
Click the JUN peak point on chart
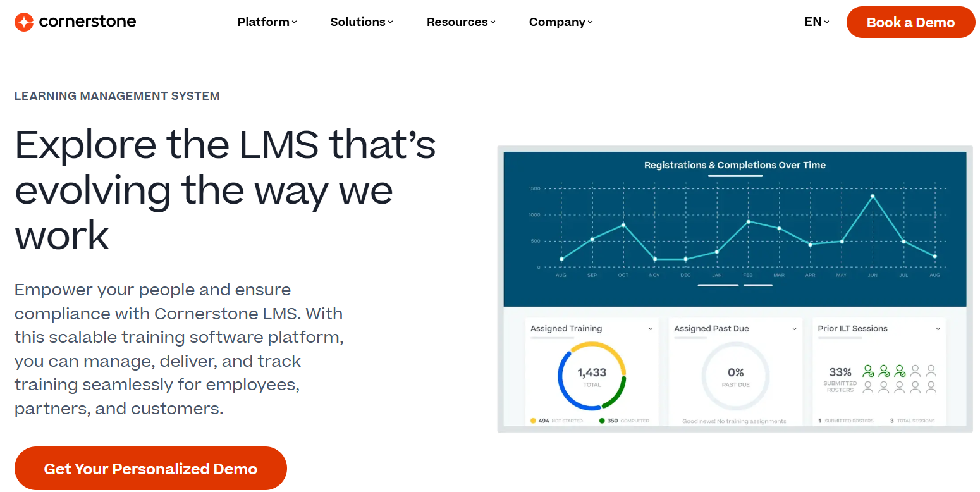873,196
